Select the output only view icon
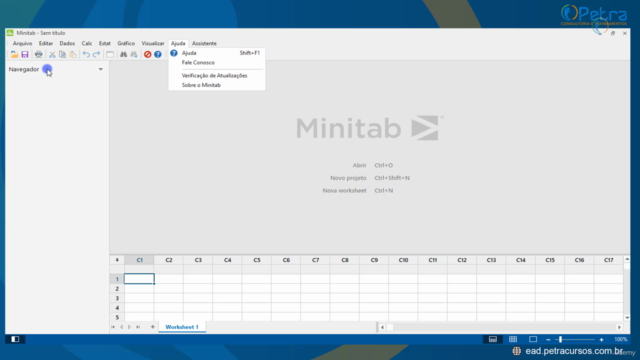 pos(533,339)
